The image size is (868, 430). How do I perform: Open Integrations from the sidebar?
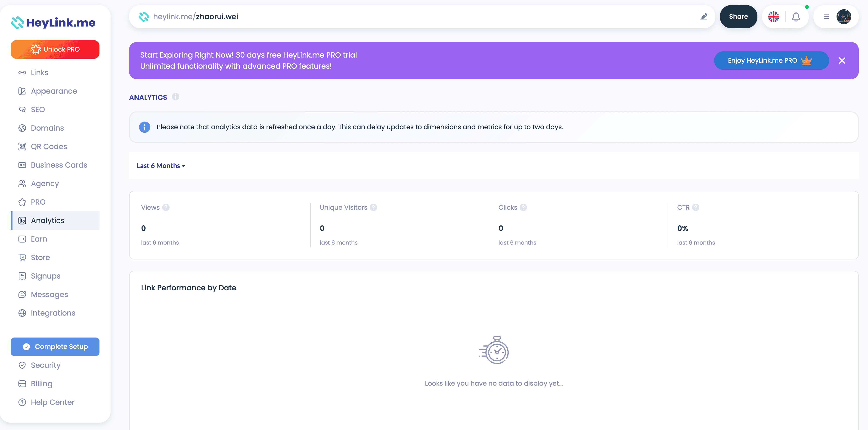(x=53, y=313)
